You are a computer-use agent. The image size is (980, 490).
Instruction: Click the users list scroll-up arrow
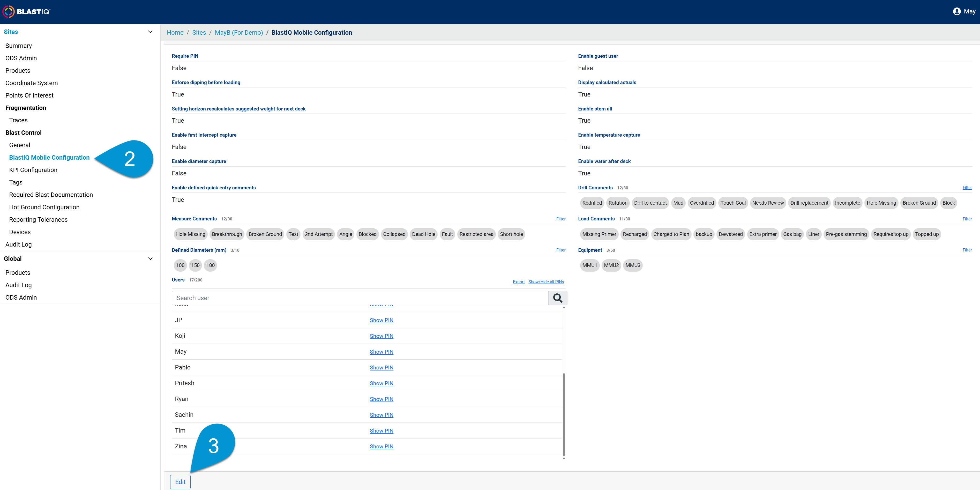[x=564, y=308]
